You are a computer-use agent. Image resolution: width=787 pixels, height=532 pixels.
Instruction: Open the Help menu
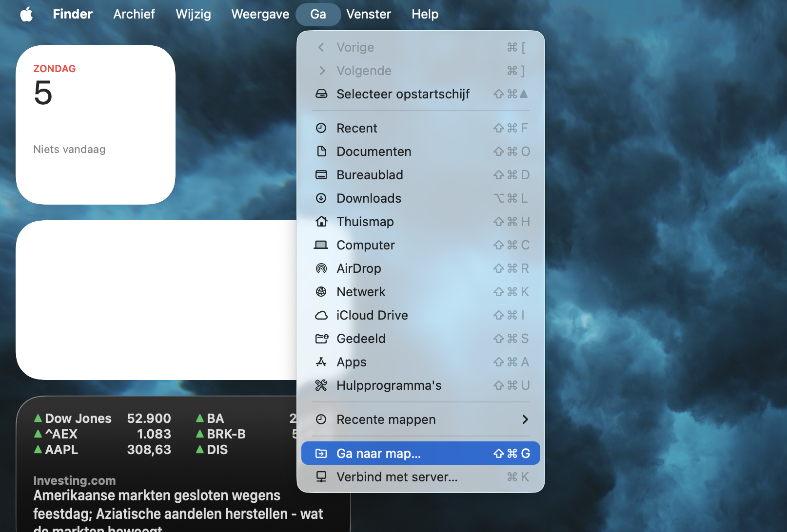coord(425,14)
